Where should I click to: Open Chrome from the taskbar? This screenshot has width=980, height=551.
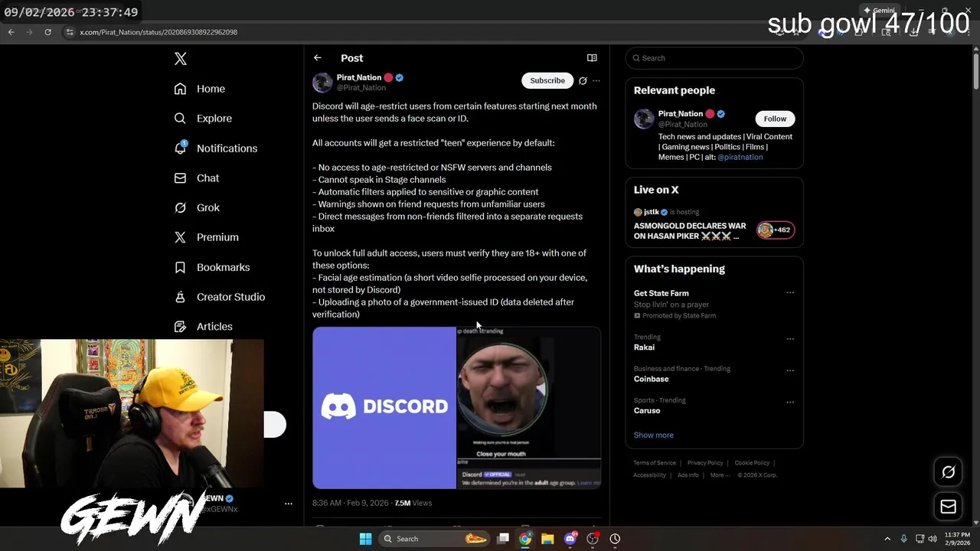coord(525,539)
